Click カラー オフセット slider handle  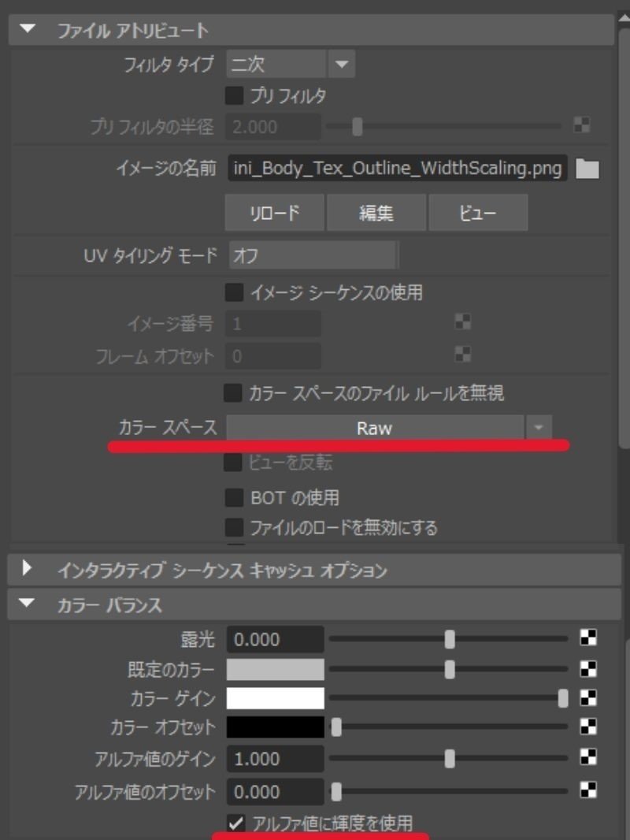click(x=336, y=727)
